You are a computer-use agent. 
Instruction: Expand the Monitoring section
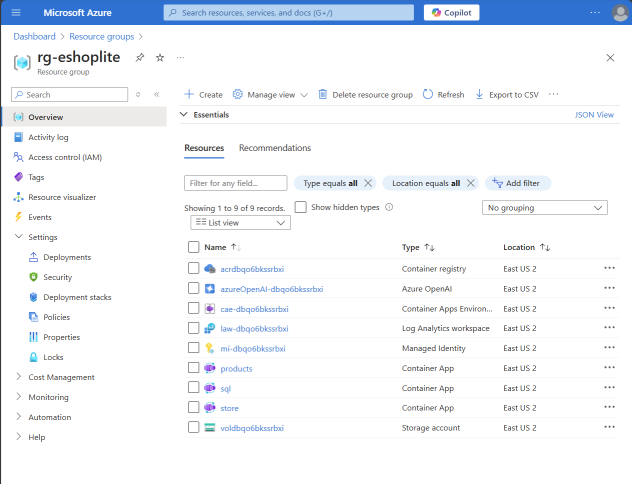pos(19,397)
